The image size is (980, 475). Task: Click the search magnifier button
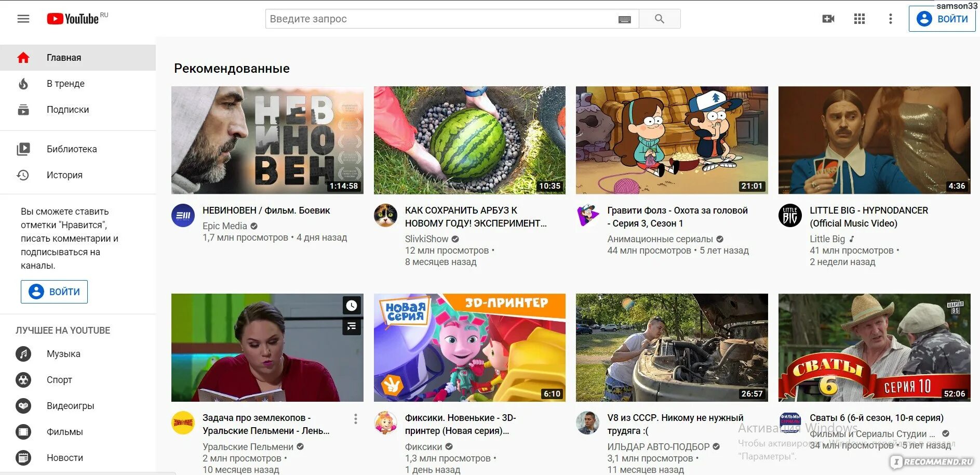[x=660, y=19]
